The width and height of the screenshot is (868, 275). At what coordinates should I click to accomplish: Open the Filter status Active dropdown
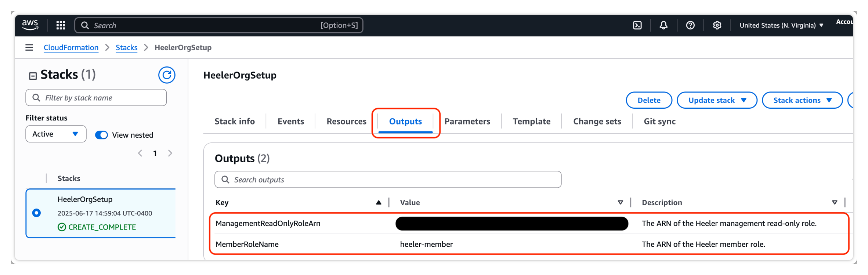[x=56, y=134]
